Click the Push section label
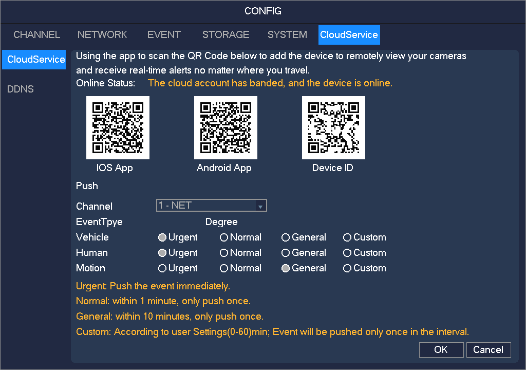This screenshot has height=370, width=526. pyautogui.click(x=87, y=186)
